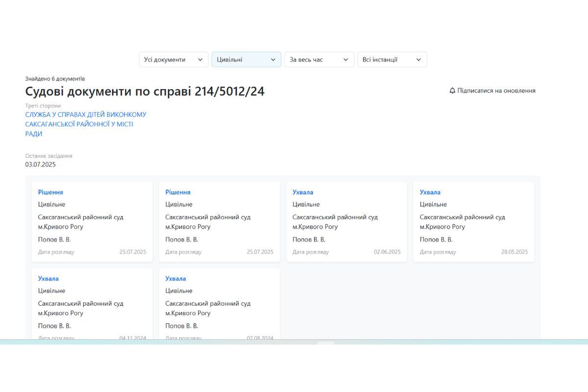Viewport: 588px width, 392px height.
Task: Open 'Ухвала' dated 07.08.2024
Action: [176, 278]
